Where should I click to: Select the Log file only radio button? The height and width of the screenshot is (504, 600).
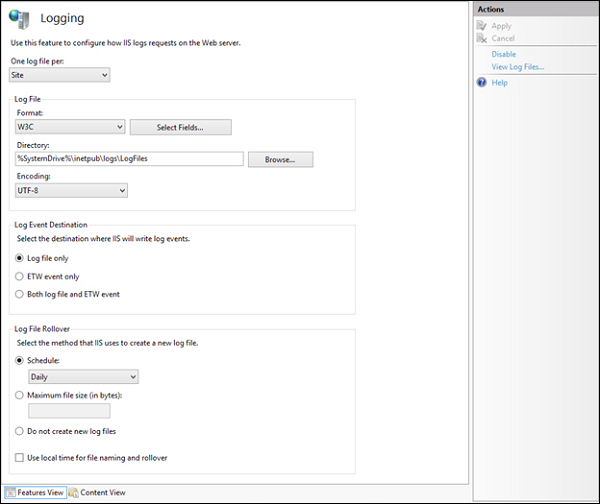coord(19,258)
